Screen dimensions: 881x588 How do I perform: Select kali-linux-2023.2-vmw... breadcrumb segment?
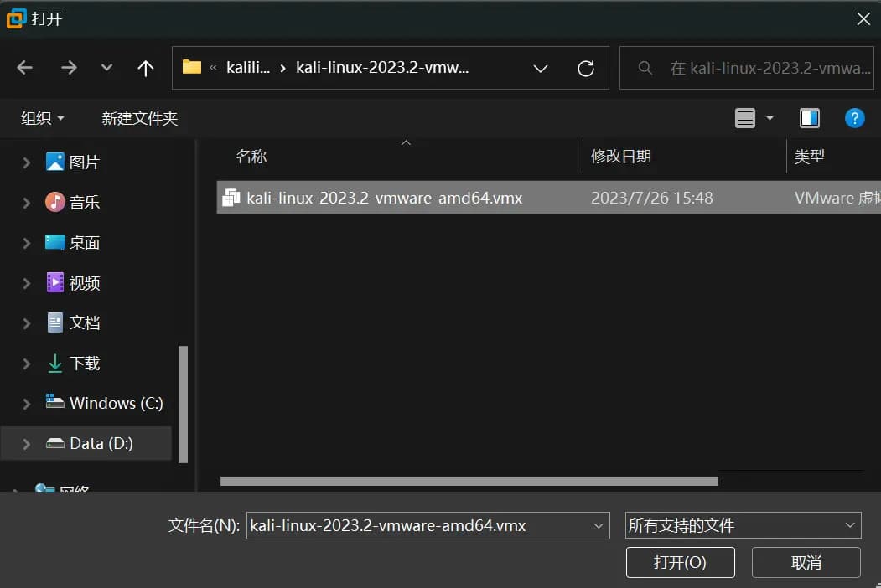pos(382,68)
